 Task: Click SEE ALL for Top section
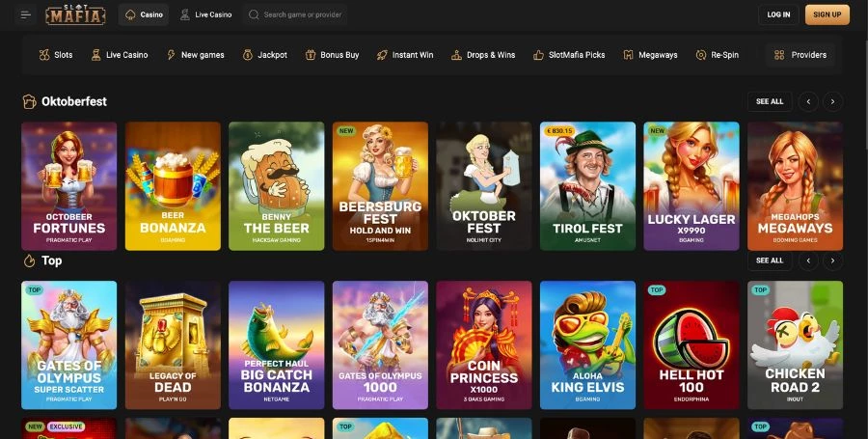[x=770, y=261]
